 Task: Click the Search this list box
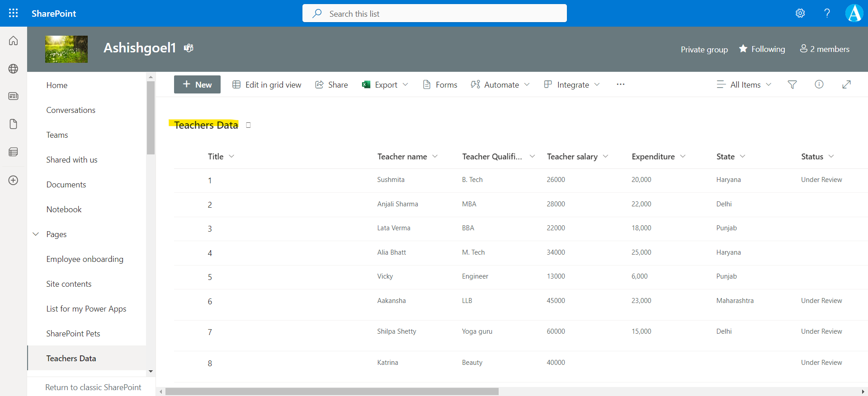[434, 14]
